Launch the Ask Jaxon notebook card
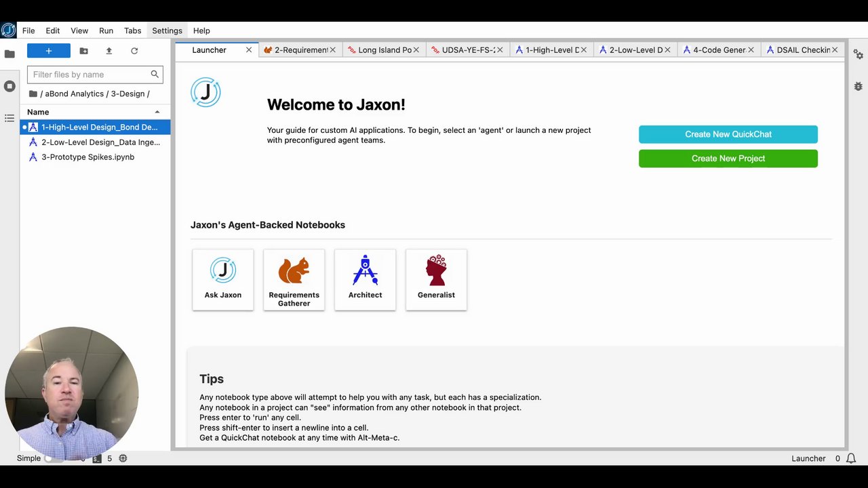Image resolution: width=868 pixels, height=488 pixels. [x=223, y=280]
